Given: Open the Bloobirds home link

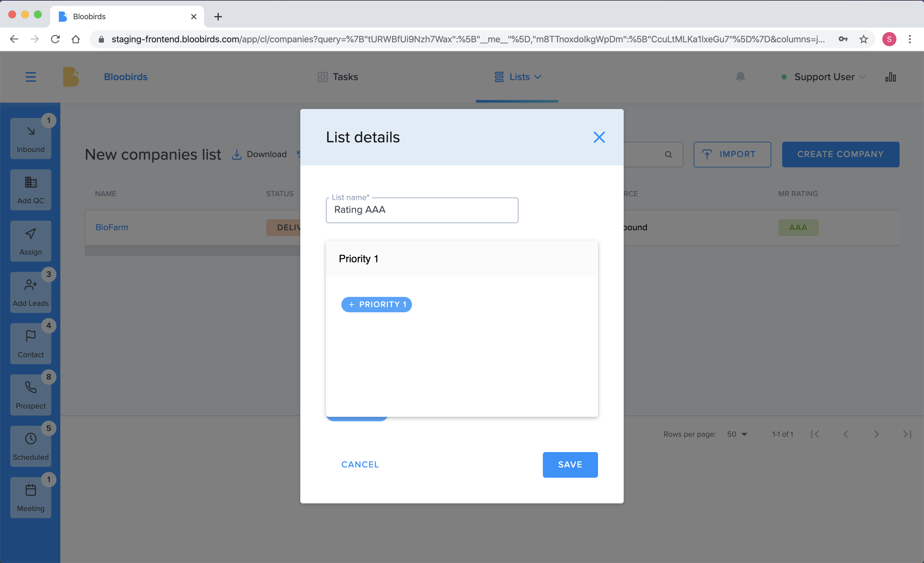Looking at the screenshot, I should click(126, 77).
